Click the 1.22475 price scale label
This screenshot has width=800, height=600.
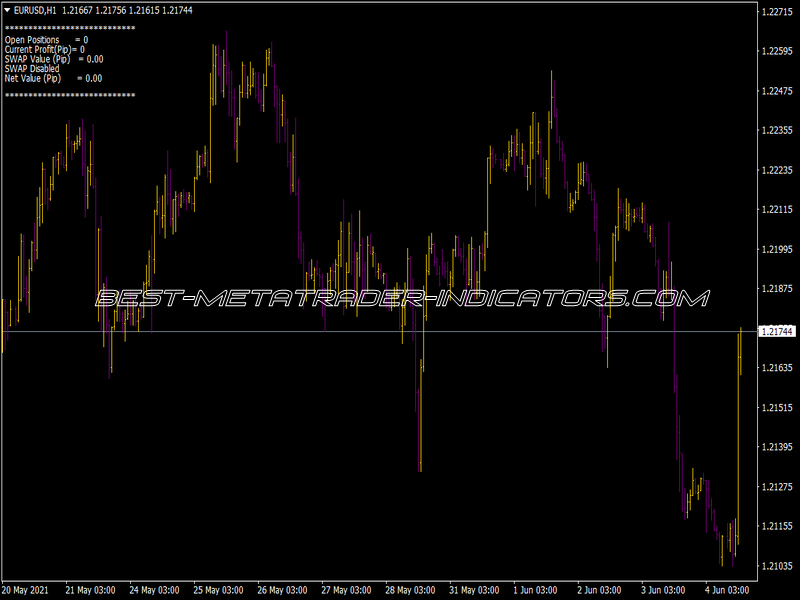point(777,91)
